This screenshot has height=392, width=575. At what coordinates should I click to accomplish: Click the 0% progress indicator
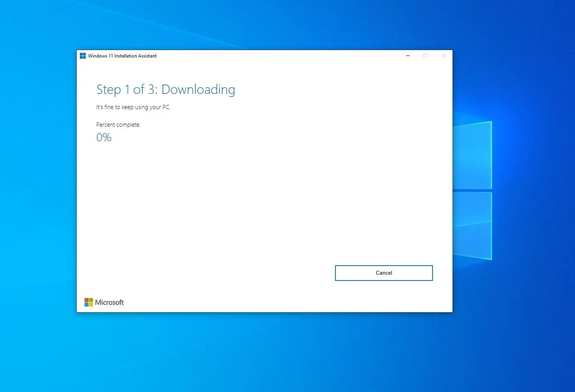coord(103,137)
